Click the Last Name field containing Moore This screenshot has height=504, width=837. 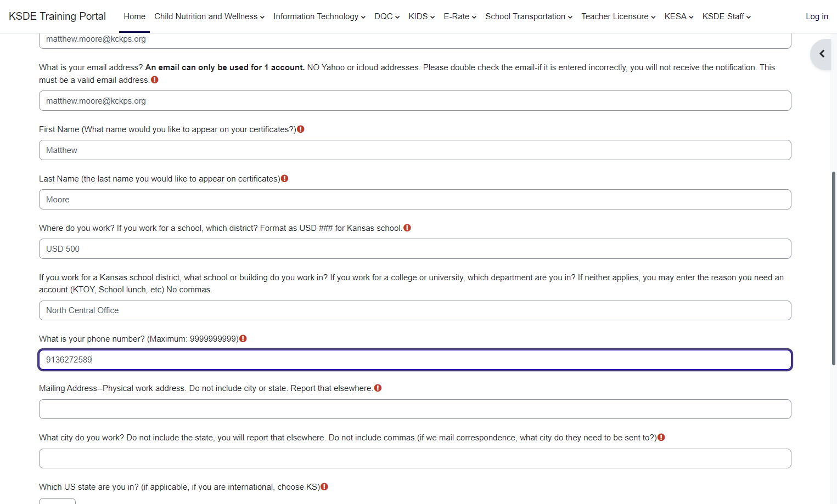coord(415,200)
